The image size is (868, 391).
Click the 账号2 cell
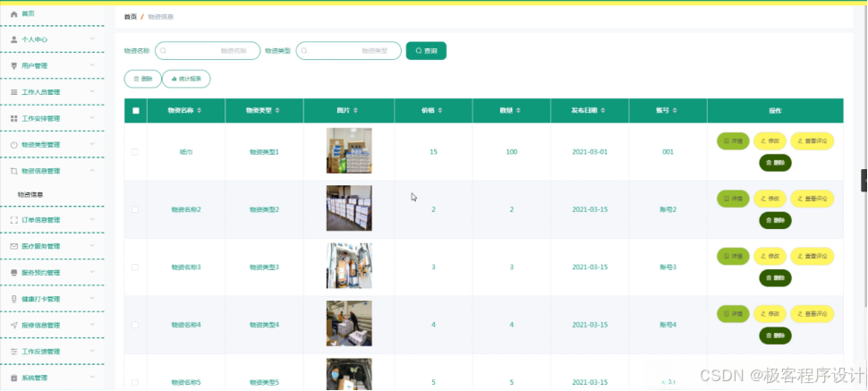click(668, 210)
